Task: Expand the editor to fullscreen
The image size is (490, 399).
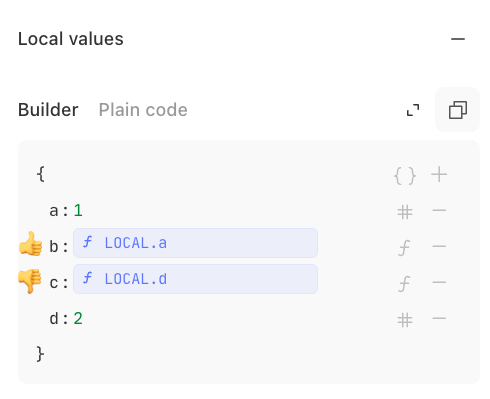Action: click(413, 110)
